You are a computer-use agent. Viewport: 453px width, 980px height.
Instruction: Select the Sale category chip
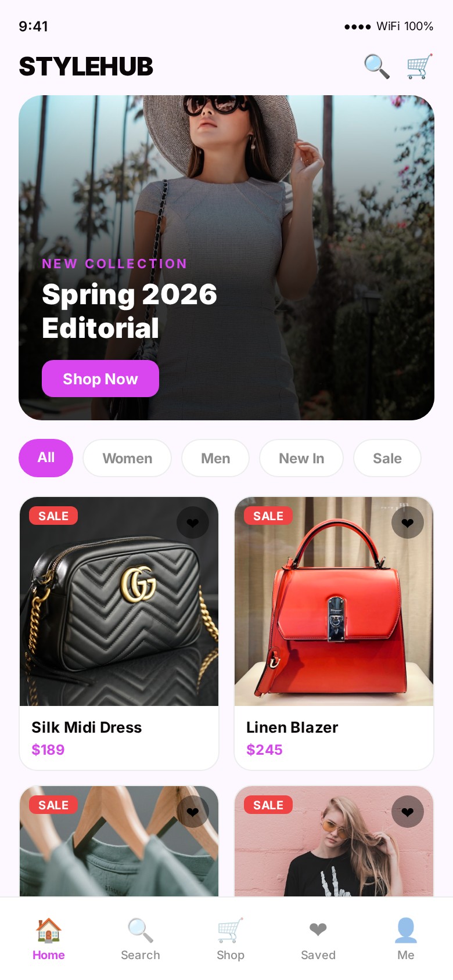[x=387, y=458]
